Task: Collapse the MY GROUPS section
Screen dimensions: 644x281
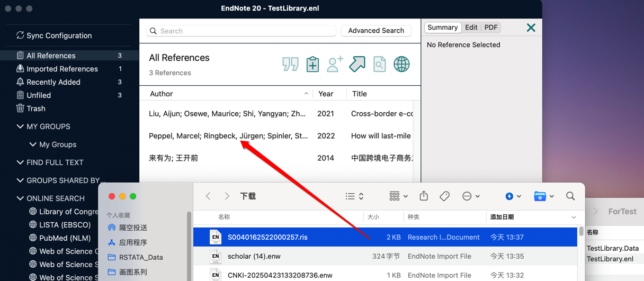Action: pos(20,126)
